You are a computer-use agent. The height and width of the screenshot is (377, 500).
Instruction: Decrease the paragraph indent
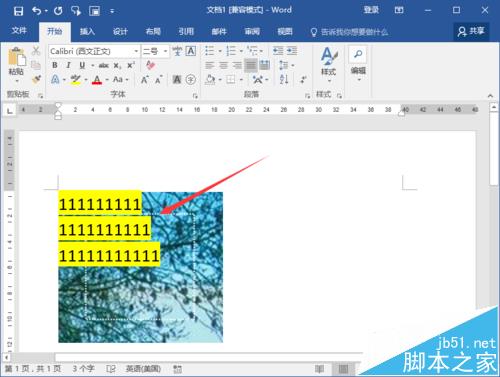(x=278, y=51)
